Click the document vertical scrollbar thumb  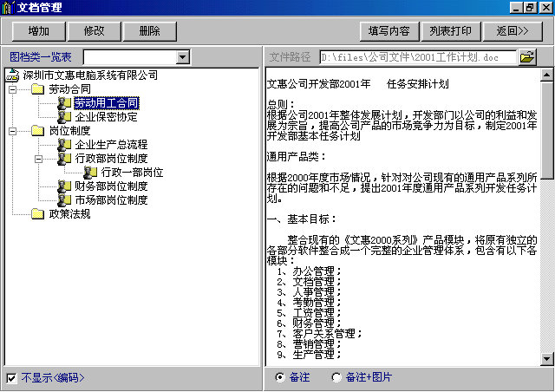[x=547, y=131]
